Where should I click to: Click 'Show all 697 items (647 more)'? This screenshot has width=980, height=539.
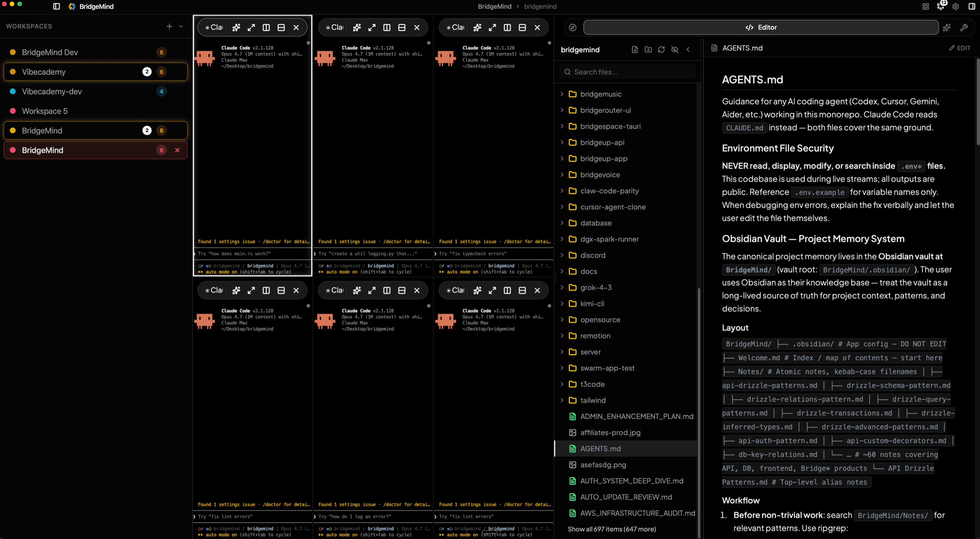[612, 529]
